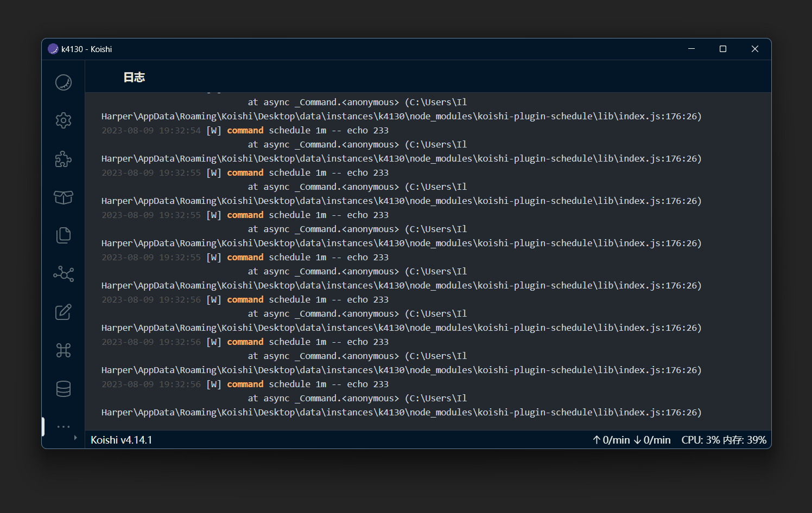
Task: Expand the sidebar overflow ellipsis menu
Action: (x=64, y=427)
